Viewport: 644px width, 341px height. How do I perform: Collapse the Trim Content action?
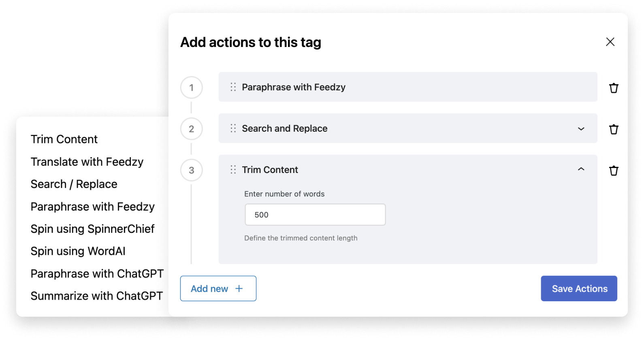(581, 169)
